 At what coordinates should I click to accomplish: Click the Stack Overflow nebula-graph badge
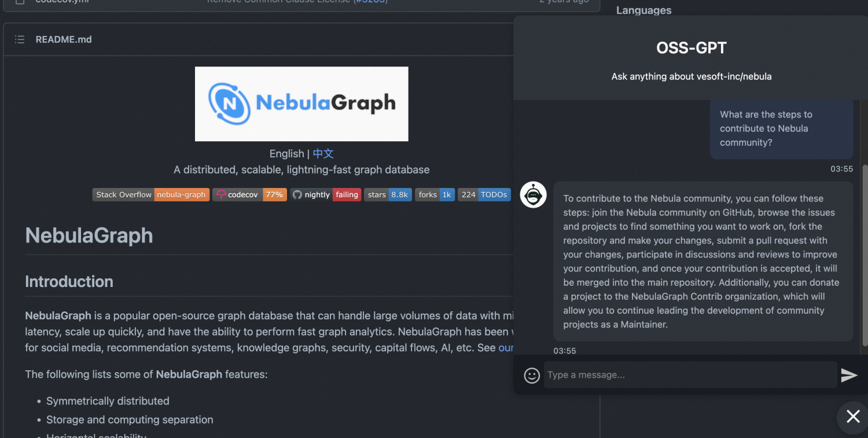coord(151,195)
